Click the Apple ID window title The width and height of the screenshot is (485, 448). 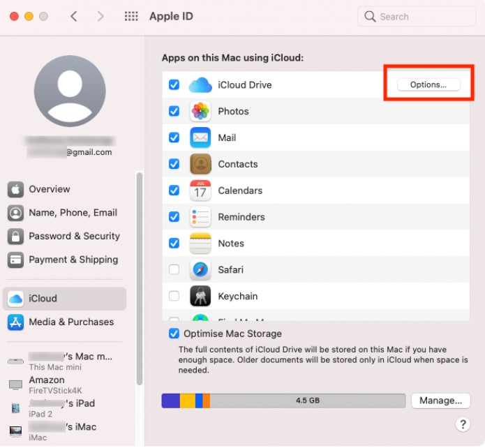tap(171, 16)
